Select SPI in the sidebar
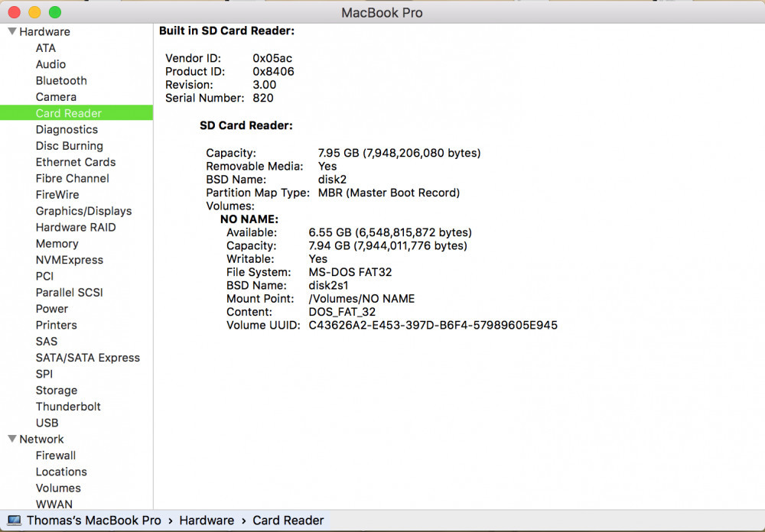 click(x=44, y=374)
